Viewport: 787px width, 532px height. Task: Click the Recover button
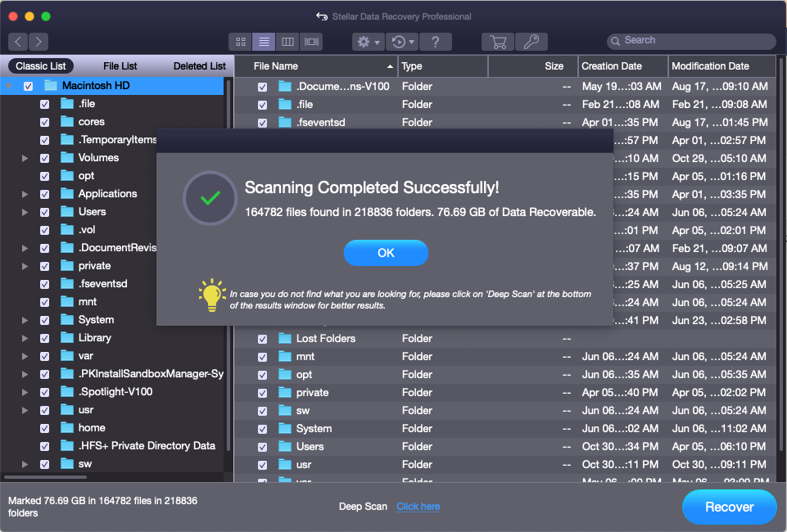coord(730,507)
